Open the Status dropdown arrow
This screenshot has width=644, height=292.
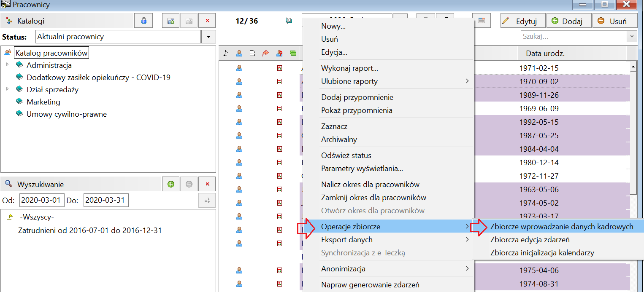coord(208,37)
